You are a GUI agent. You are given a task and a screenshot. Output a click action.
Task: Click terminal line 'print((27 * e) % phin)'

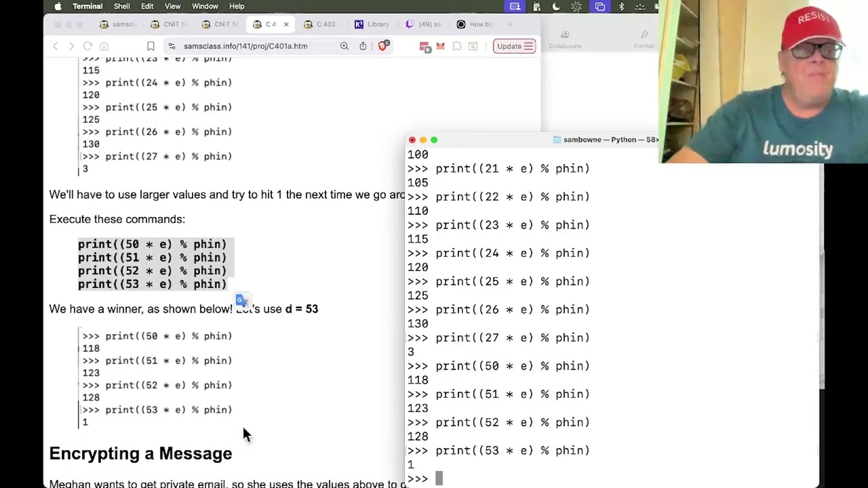[513, 338]
